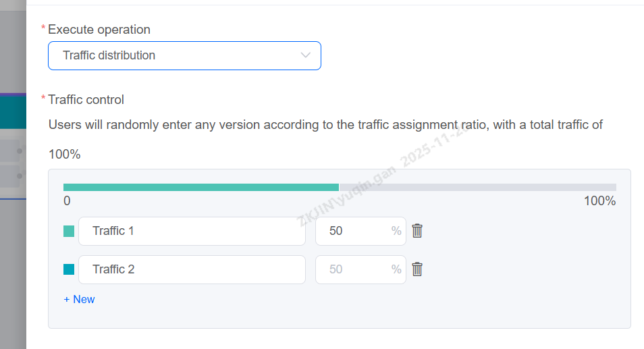Click the 100% label under the traffic bar
644x349 pixels.
click(599, 201)
